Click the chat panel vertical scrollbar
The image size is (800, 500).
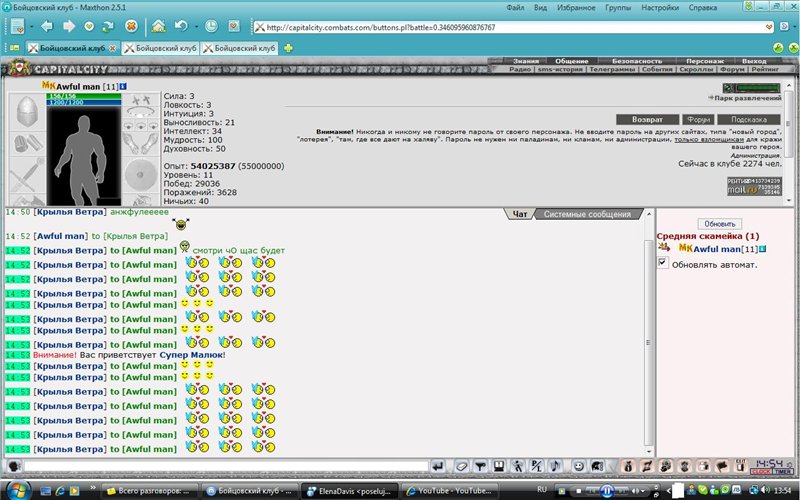(648, 331)
